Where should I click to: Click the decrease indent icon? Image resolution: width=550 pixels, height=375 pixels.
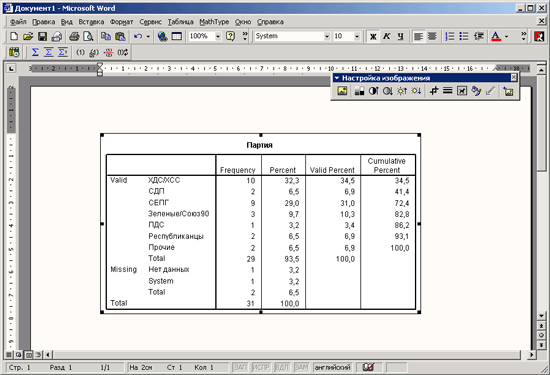pos(478,36)
